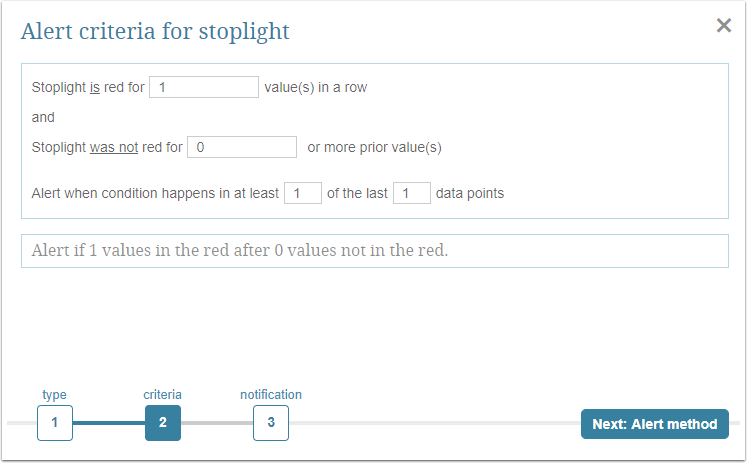Select the 'at least' count input box
This screenshot has width=747, height=463.
pos(302,193)
